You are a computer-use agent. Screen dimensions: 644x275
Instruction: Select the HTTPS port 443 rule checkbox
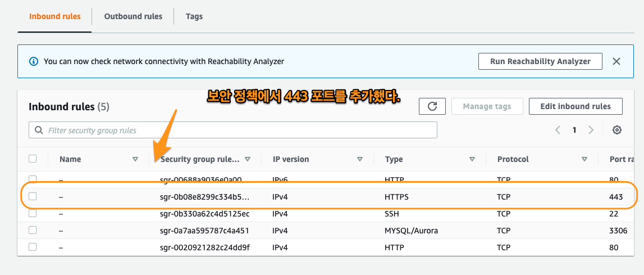33,196
